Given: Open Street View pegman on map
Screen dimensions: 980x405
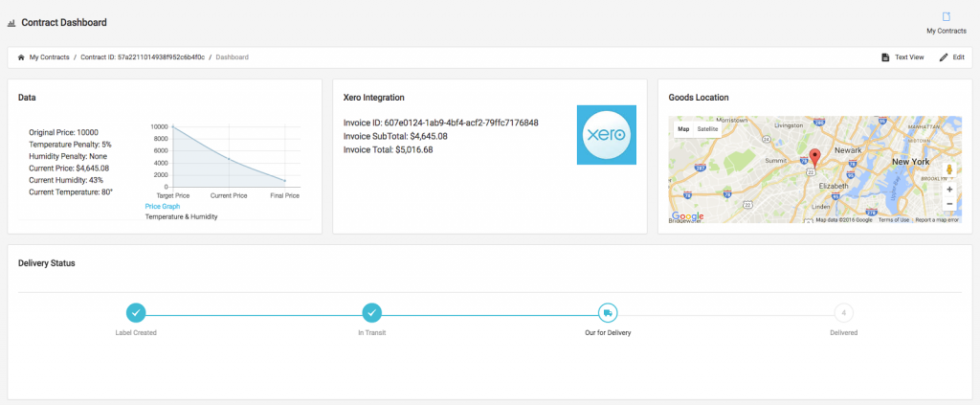Looking at the screenshot, I should pyautogui.click(x=948, y=170).
